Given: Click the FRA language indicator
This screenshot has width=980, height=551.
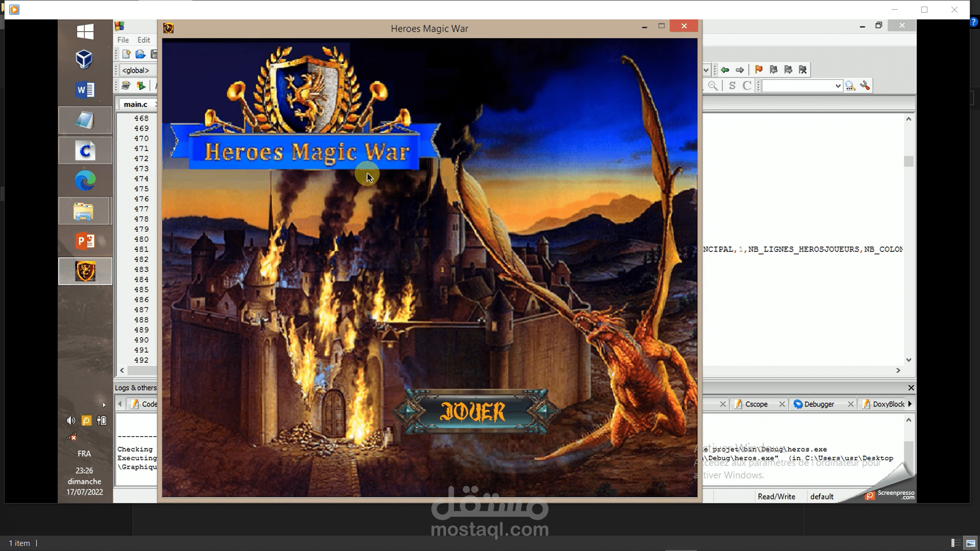Looking at the screenshot, I should (x=84, y=454).
